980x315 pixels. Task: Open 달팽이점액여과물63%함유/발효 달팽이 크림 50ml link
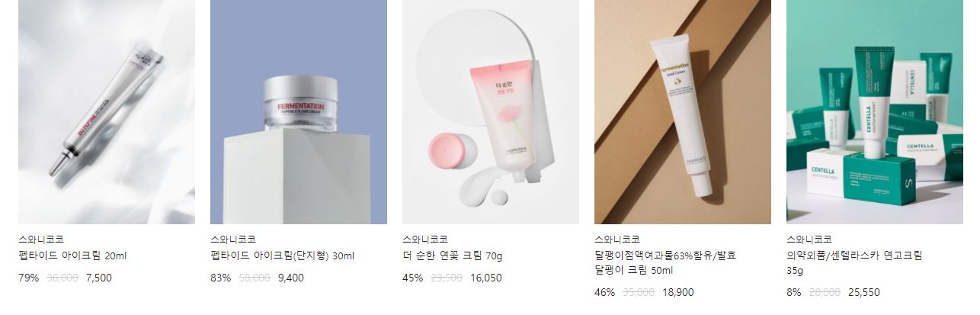[x=665, y=263]
